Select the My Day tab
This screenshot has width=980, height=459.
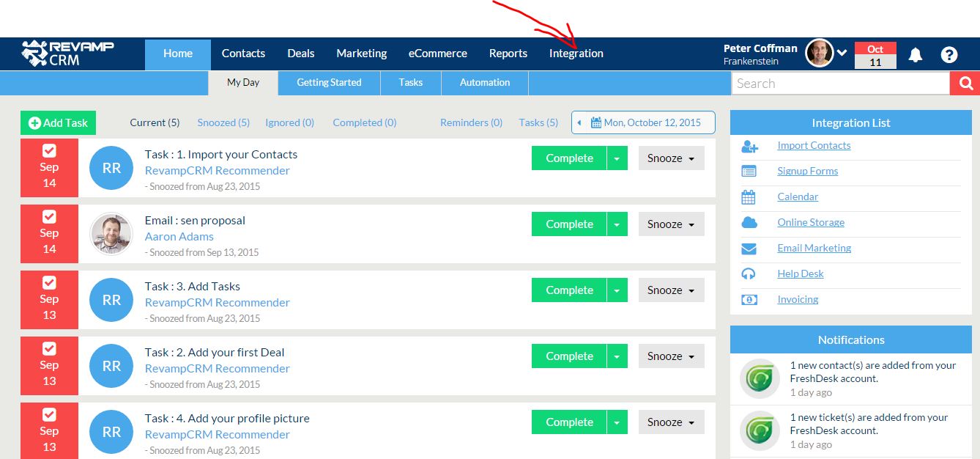click(x=243, y=83)
